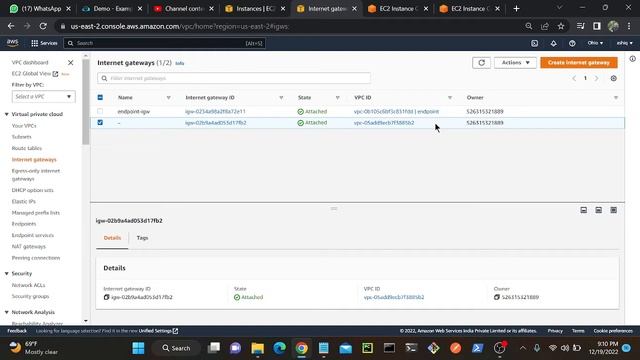Image resolution: width=640 pixels, height=360 pixels.
Task: Set details panel to full view
Action: coord(613,210)
